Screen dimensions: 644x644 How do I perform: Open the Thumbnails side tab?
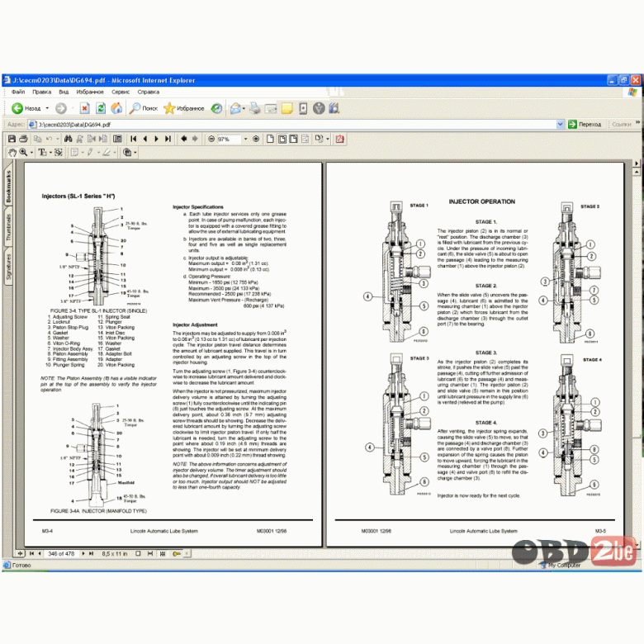(8, 227)
